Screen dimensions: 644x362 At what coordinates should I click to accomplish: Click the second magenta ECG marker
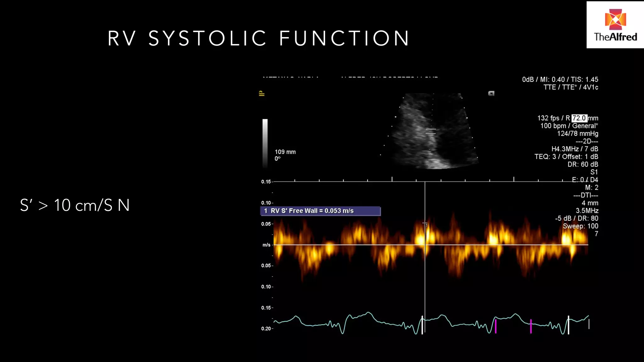click(531, 326)
